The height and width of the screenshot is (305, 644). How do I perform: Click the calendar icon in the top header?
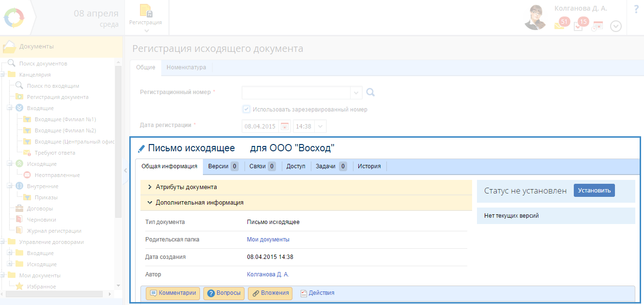(598, 26)
